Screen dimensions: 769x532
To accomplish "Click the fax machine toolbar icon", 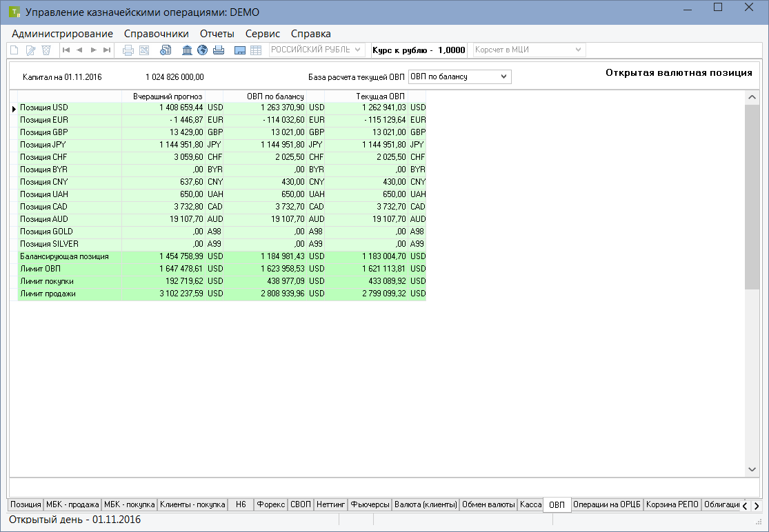I will click(x=219, y=50).
